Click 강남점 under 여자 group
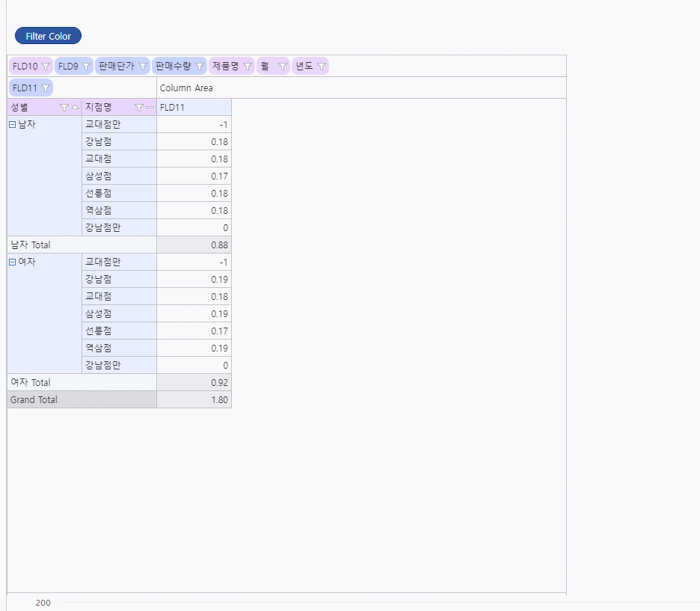Screen dimensions: 700x611 point(119,280)
